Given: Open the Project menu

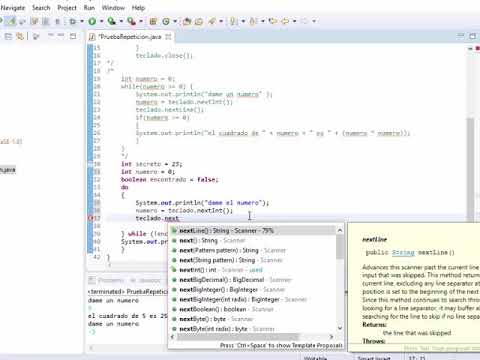Looking at the screenshot, I should pos(67,7).
